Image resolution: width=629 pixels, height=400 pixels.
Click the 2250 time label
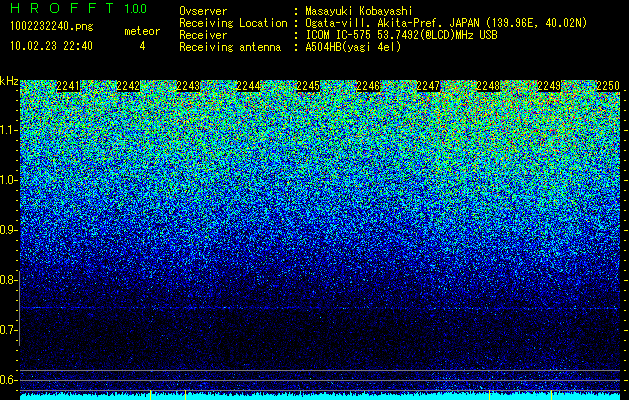click(608, 86)
